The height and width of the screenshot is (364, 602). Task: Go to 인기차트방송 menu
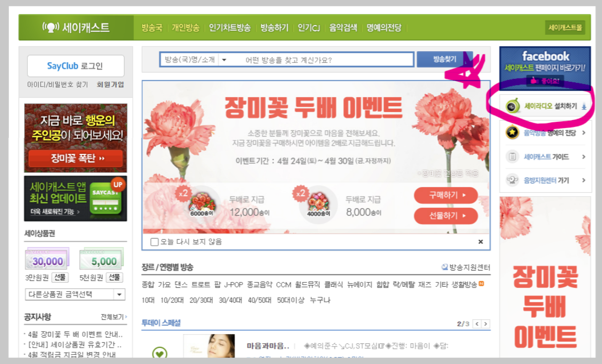(x=229, y=27)
